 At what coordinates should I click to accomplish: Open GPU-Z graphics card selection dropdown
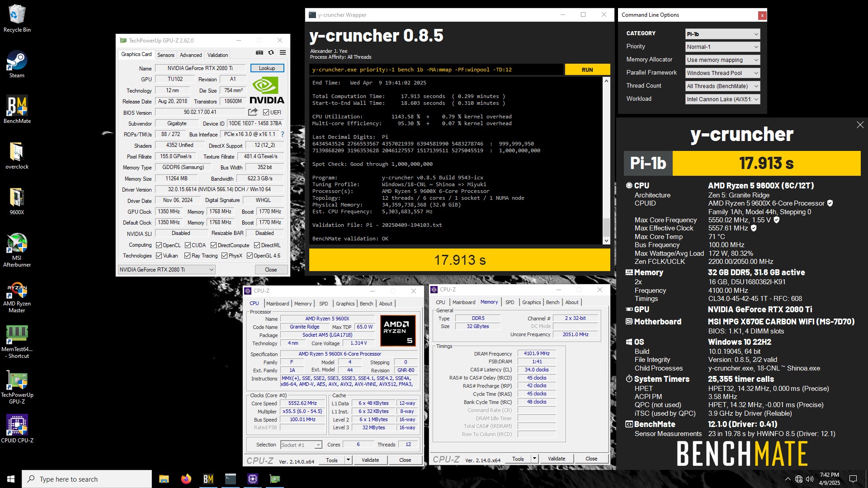tap(166, 270)
